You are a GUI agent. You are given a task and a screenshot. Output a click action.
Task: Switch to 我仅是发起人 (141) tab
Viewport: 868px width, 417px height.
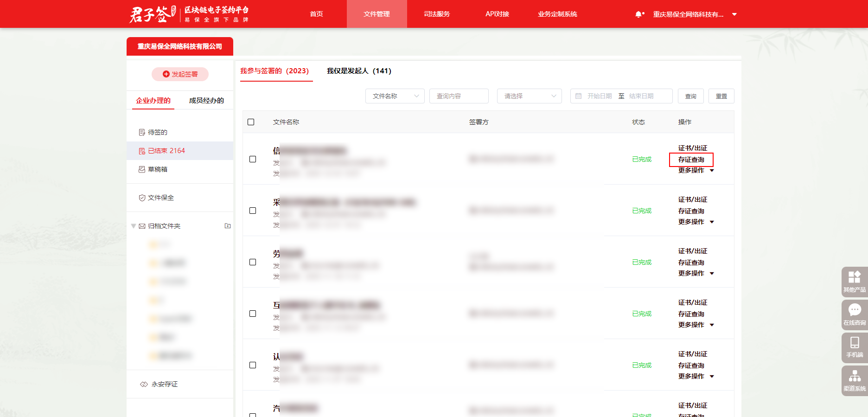click(358, 71)
